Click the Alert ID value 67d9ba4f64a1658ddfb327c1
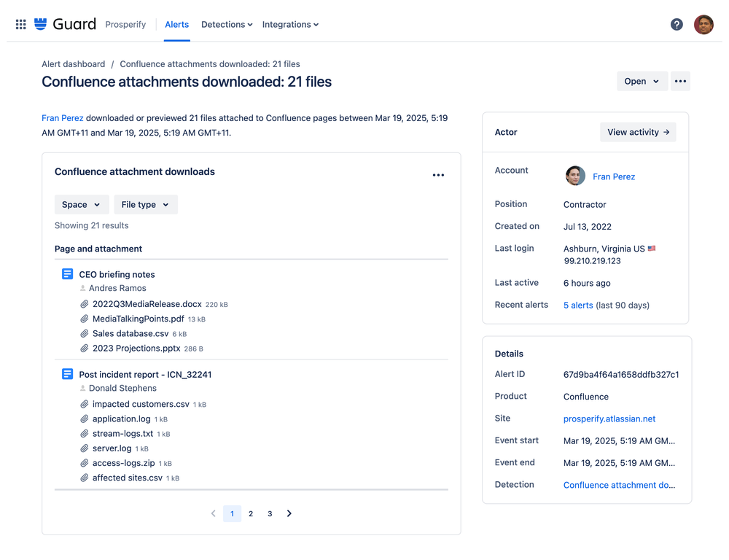Screen dimensions: 729x560 tap(621, 374)
